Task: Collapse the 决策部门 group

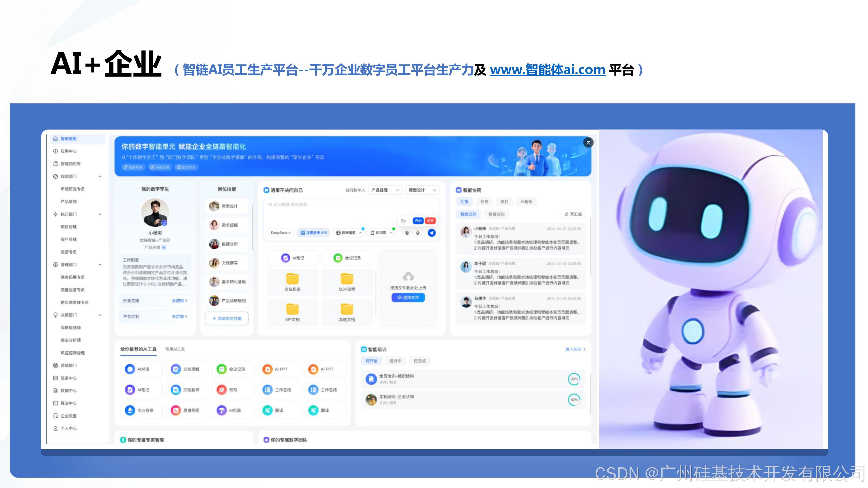Action: coord(100,315)
